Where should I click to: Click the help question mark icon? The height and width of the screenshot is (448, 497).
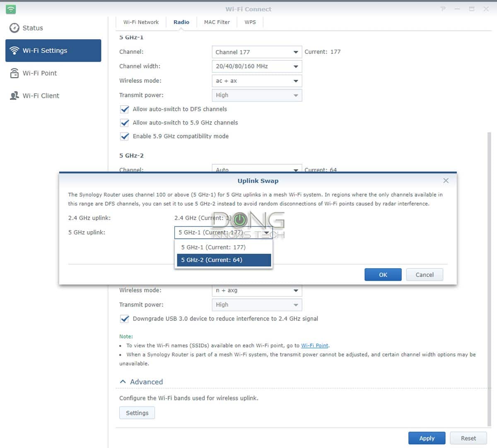443,9
